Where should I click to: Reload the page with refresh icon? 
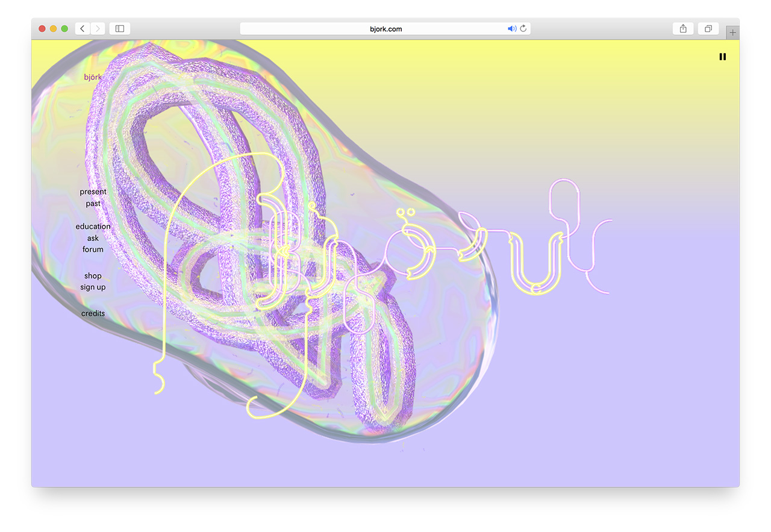point(523,28)
